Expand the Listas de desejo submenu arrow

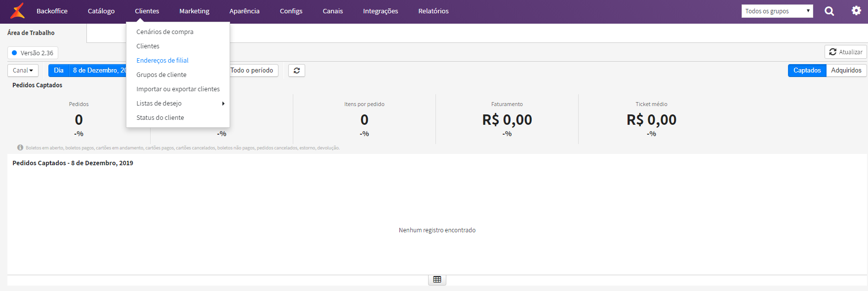click(223, 104)
